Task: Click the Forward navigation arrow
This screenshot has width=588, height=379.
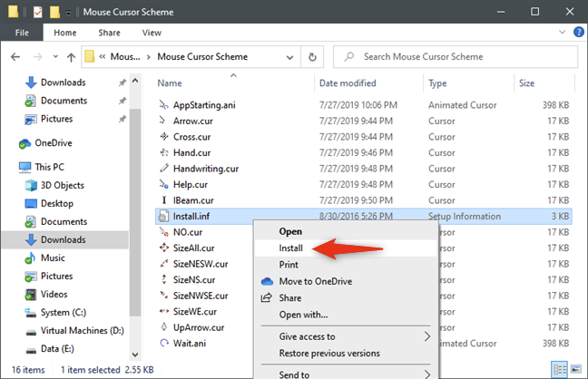Action: pyautogui.click(x=37, y=57)
